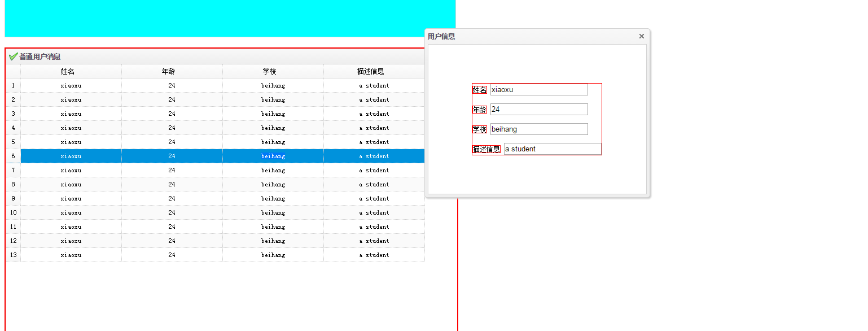Close the 用户信息 dialog
The image size is (868, 331).
point(641,36)
